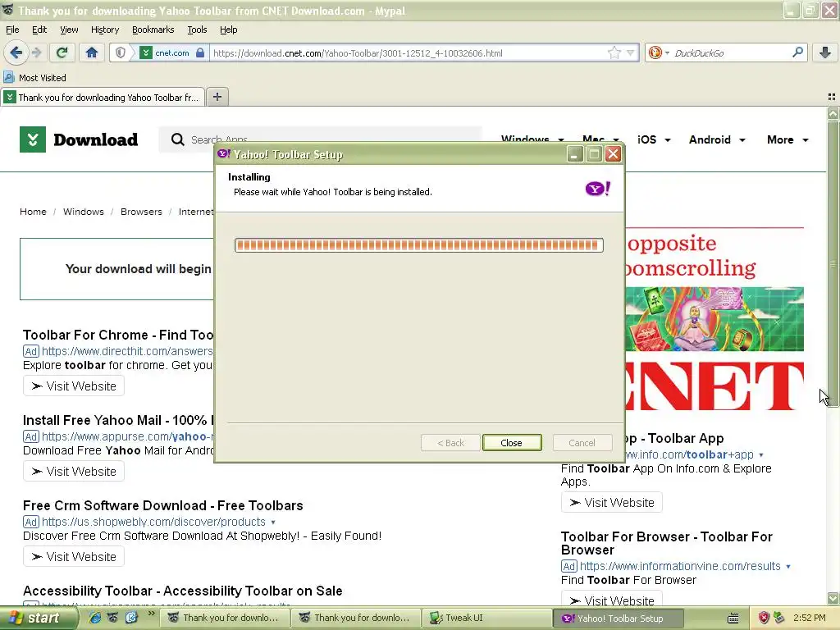Open the History menu
840x630 pixels.
coord(105,30)
